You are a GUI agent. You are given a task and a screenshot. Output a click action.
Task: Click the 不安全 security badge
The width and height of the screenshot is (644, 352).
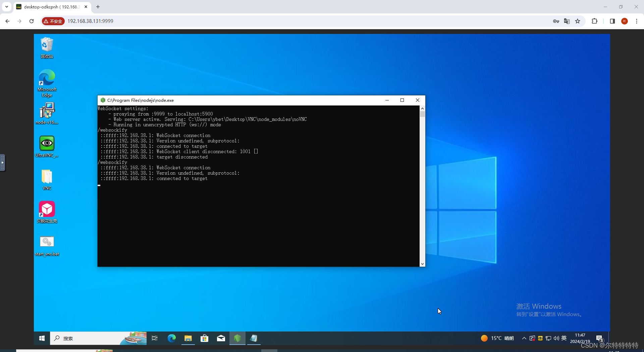(x=53, y=21)
